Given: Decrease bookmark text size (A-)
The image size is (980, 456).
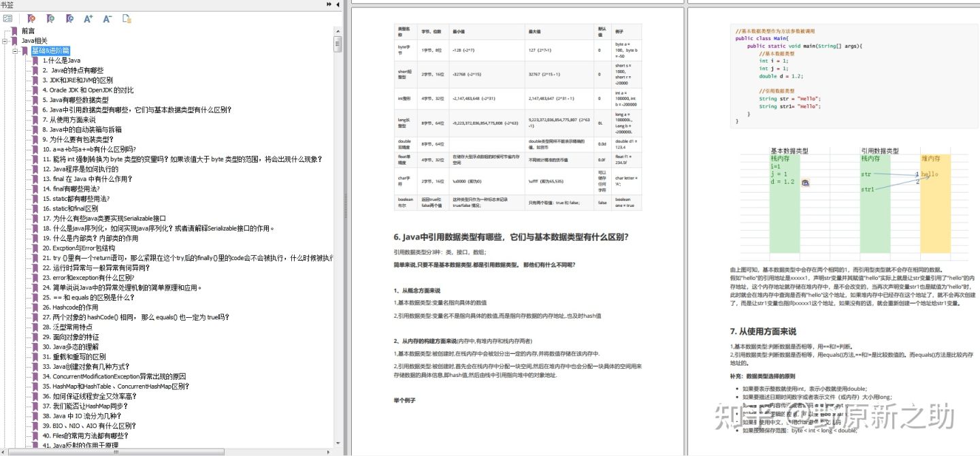Looking at the screenshot, I should tap(108, 18).
